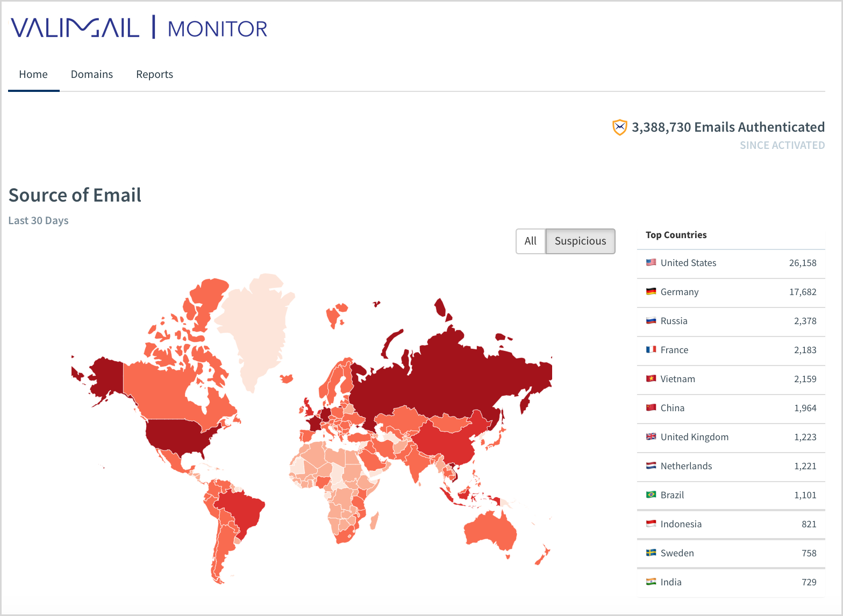
Task: Select the Suspicious filter toggle
Action: [x=580, y=241]
